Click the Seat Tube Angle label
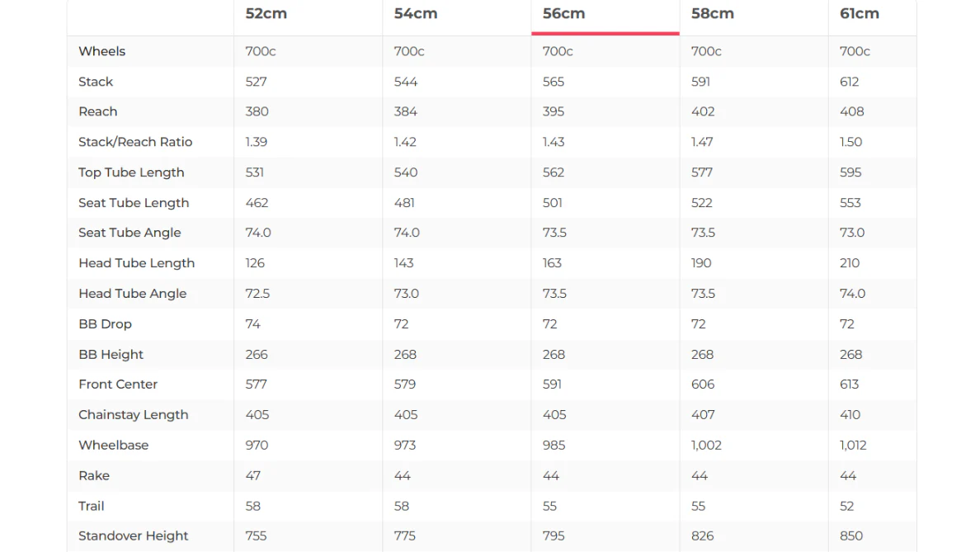This screenshot has height=552, width=980. pyautogui.click(x=130, y=233)
